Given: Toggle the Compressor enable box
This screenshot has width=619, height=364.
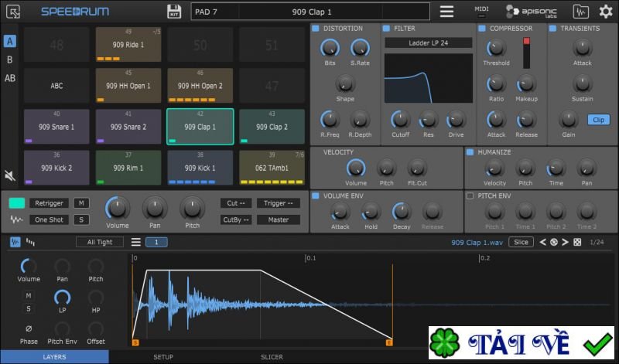Looking at the screenshot, I should (x=481, y=29).
